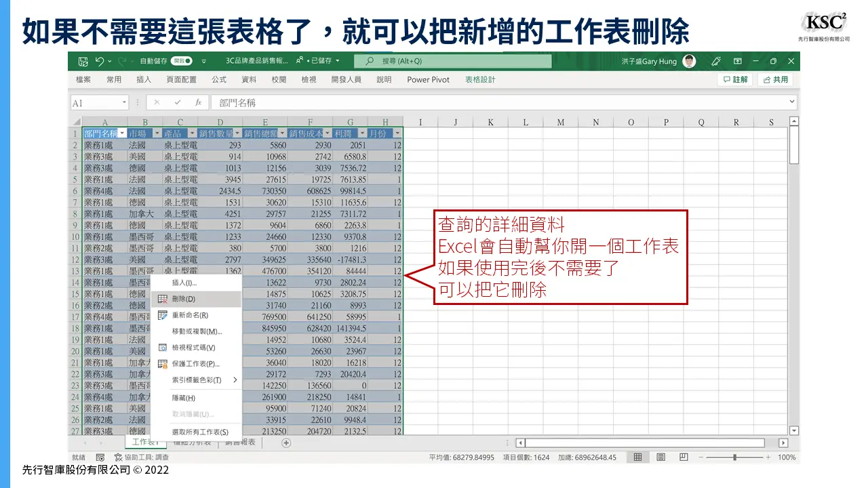Open the 銷售成本 column filter dropdown
868x488 pixels.
click(x=328, y=134)
